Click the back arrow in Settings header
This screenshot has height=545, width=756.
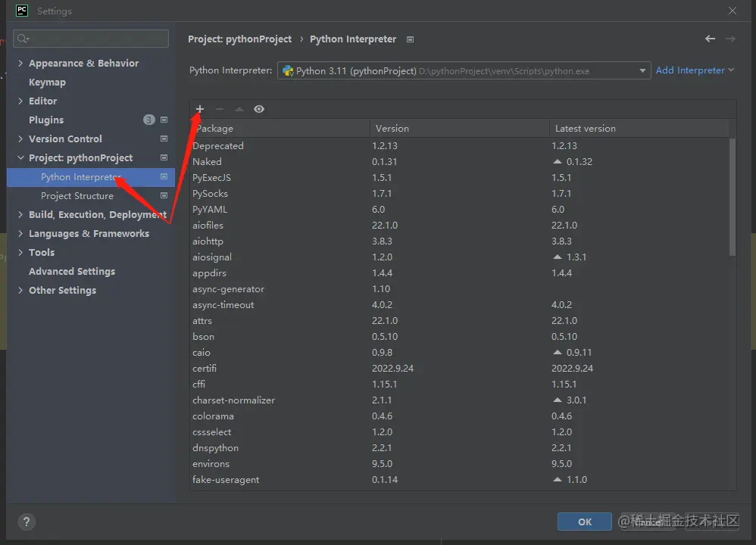(710, 39)
